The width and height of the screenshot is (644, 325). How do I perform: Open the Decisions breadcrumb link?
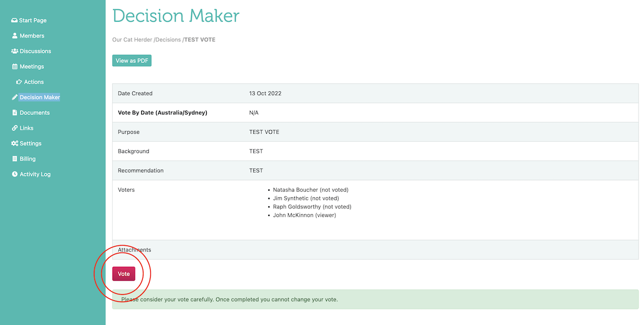click(x=168, y=39)
